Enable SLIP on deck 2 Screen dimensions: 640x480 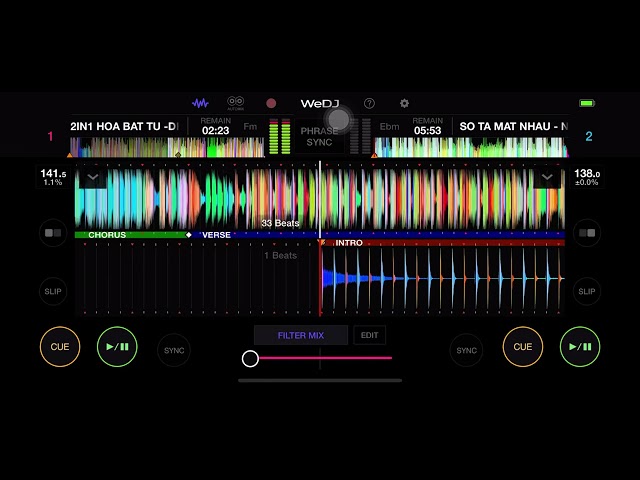tap(587, 291)
